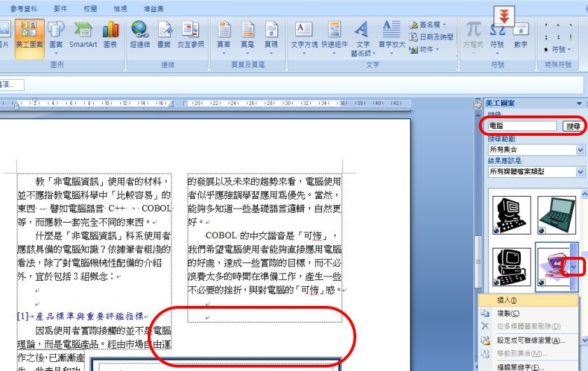Viewport: 588px width, 371px height.
Task: Click the 美工圖案 (Clip Art) ribbon icon
Action: pos(29,33)
